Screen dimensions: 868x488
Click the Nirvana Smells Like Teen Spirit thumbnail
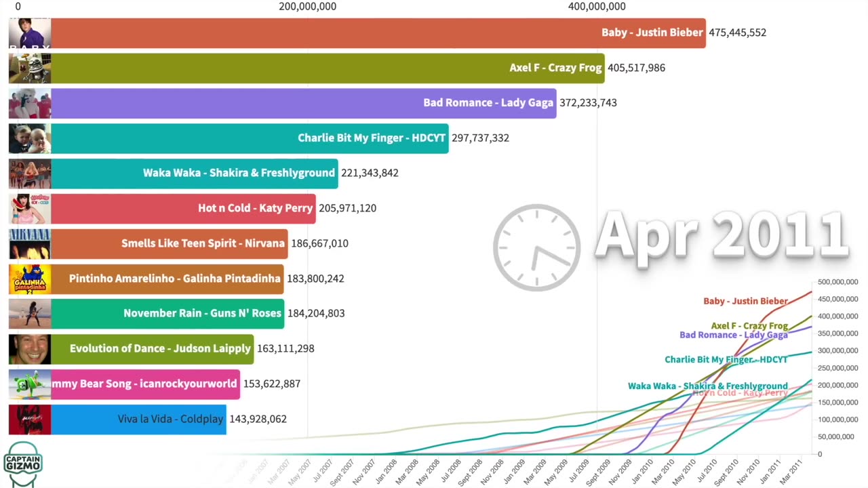pyautogui.click(x=30, y=244)
